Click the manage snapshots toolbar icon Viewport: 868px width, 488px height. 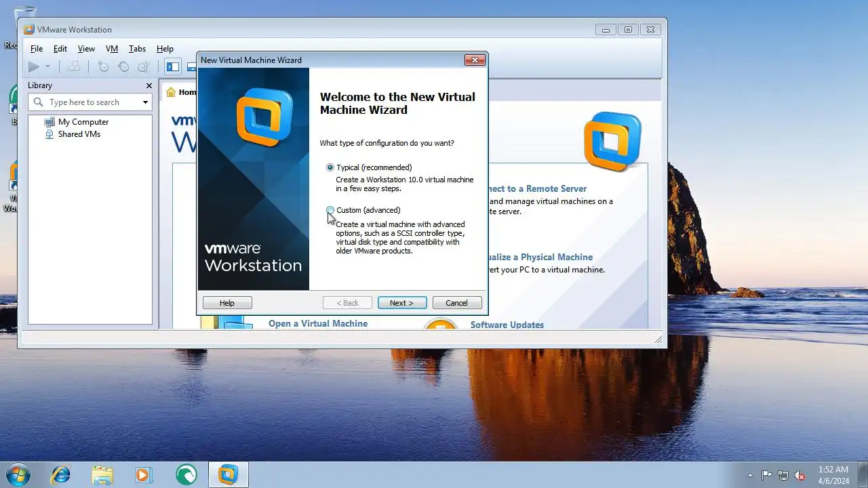tap(143, 66)
